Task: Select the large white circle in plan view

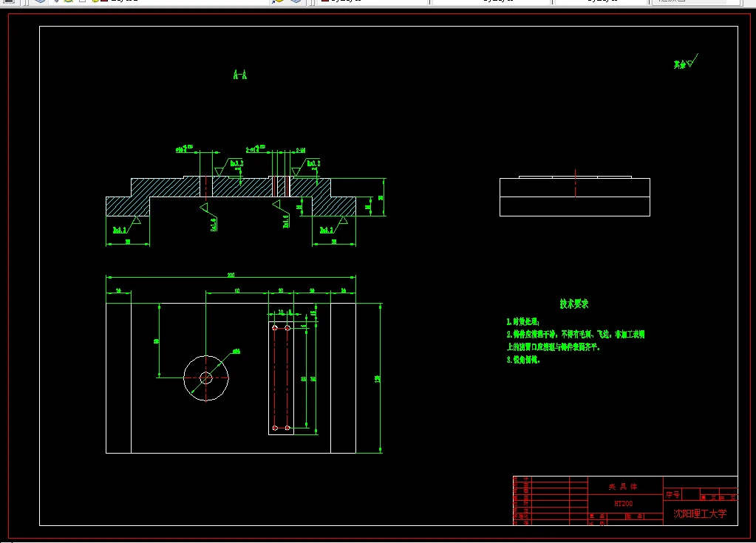Action: (x=206, y=378)
